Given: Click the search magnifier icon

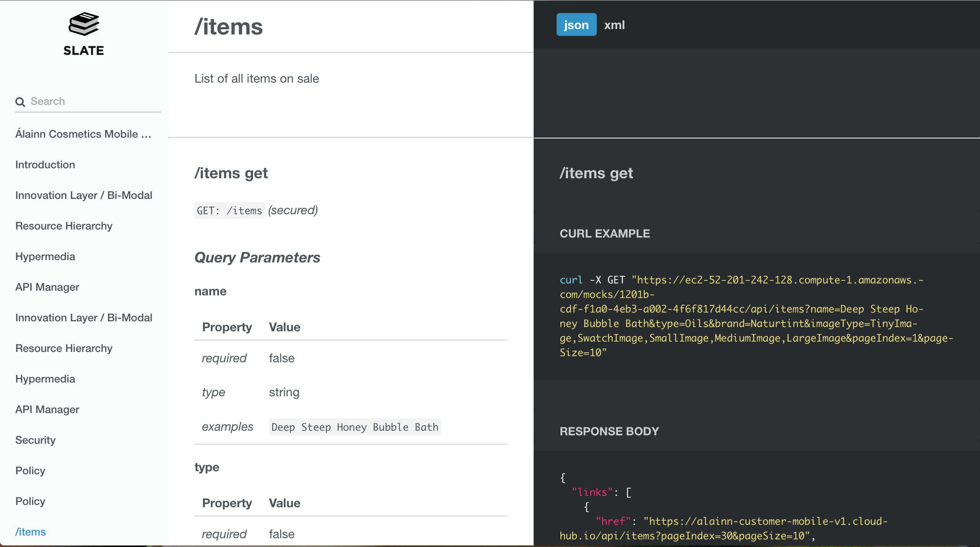Looking at the screenshot, I should coord(20,102).
